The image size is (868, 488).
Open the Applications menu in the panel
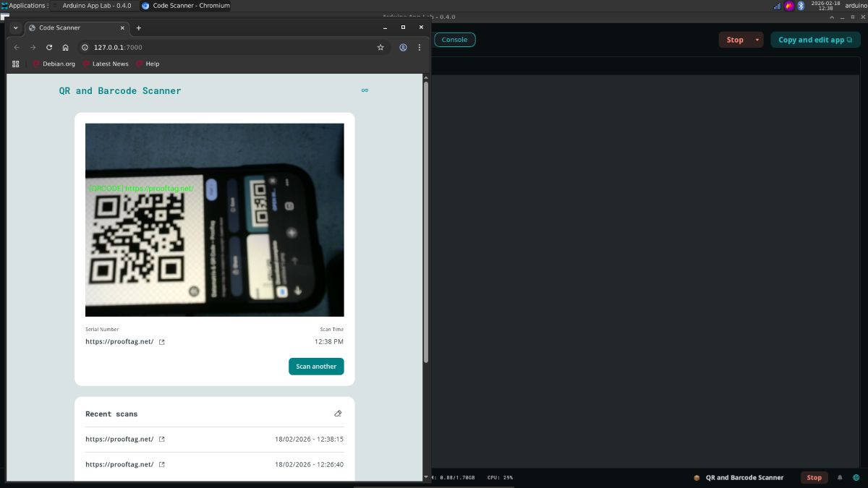point(24,5)
